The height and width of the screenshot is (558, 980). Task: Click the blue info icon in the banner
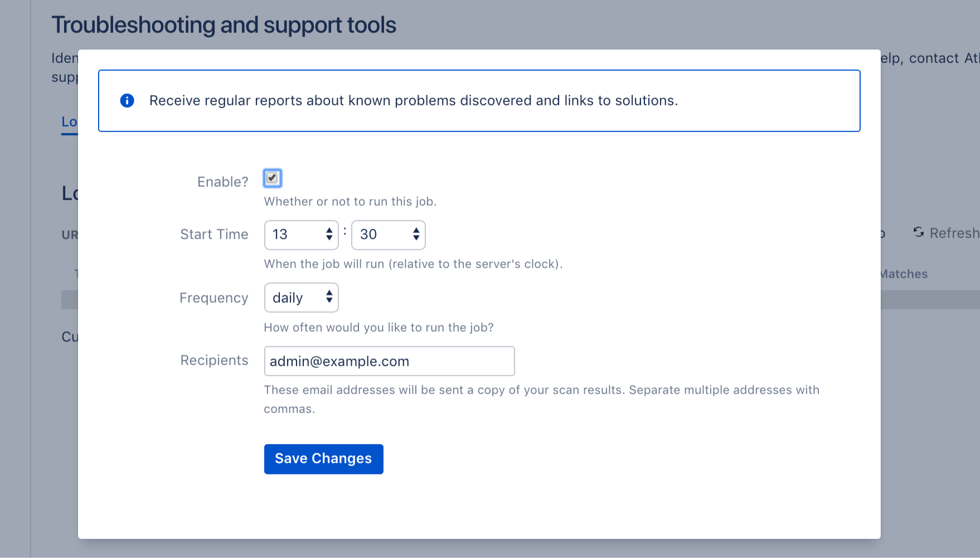(127, 100)
